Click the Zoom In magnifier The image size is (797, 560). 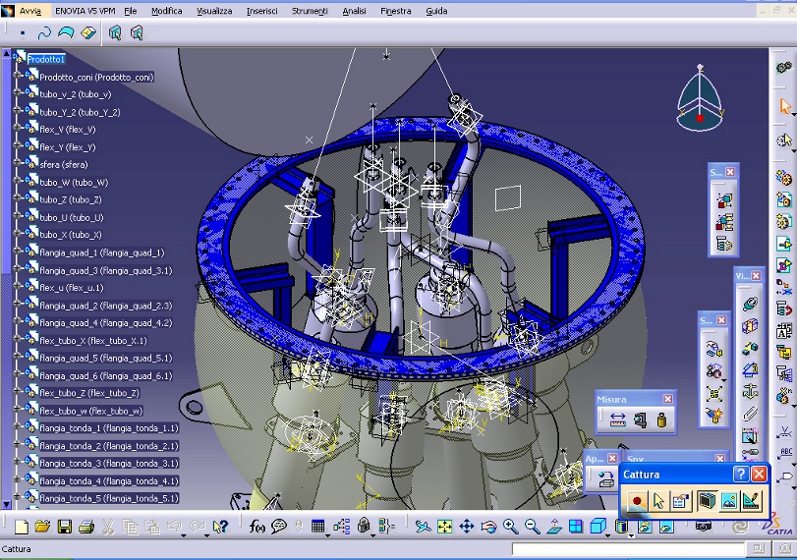coord(510,526)
